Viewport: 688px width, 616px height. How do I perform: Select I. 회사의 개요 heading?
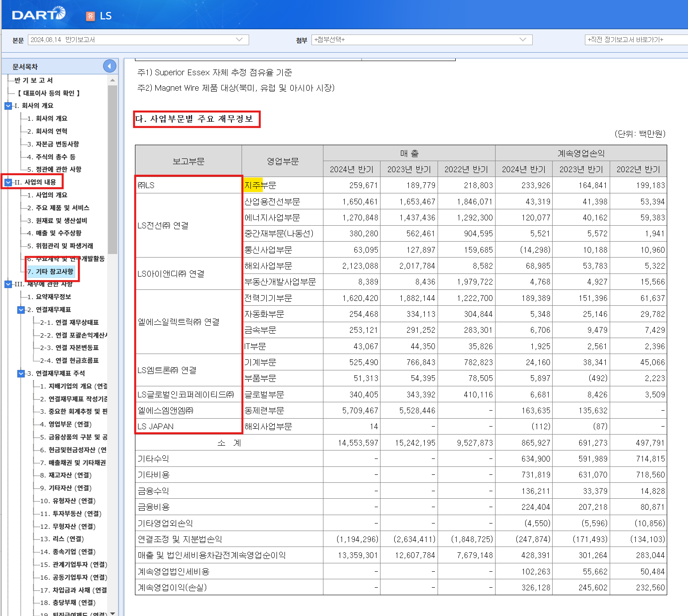[x=34, y=106]
